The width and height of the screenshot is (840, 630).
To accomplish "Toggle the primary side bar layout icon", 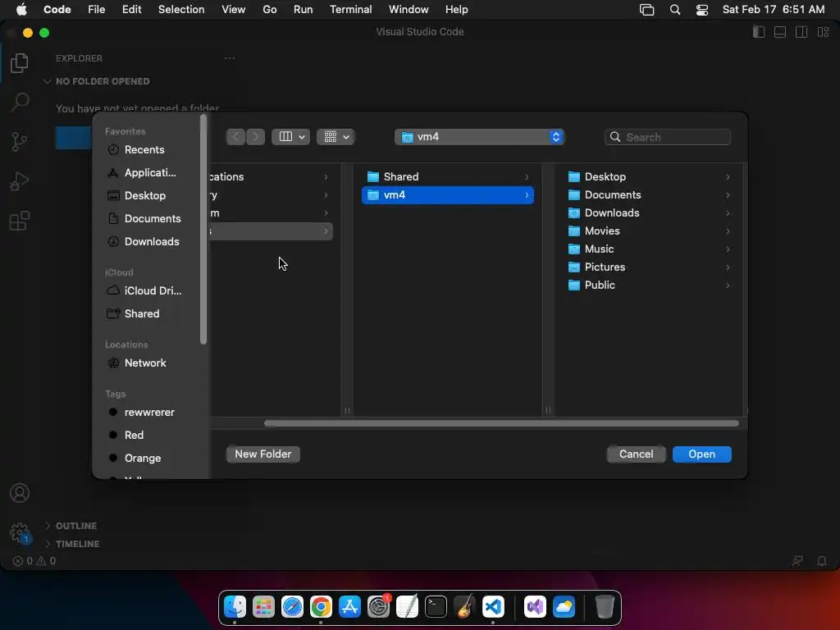I will point(759,32).
